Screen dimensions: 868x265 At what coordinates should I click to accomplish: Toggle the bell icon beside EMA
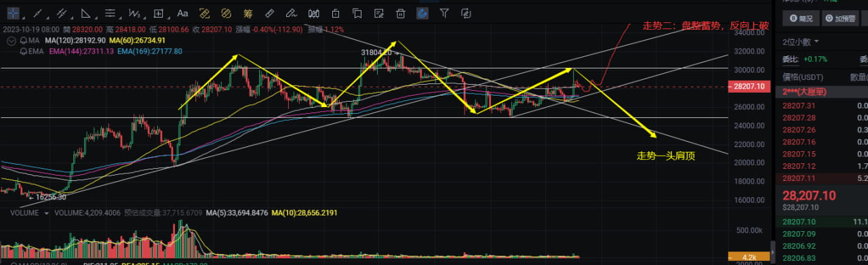click(x=24, y=51)
